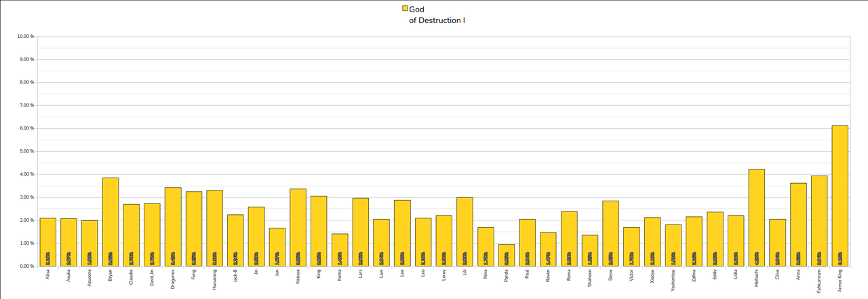Click the 0.00 % y-axis label
868x299 pixels.
(x=26, y=266)
